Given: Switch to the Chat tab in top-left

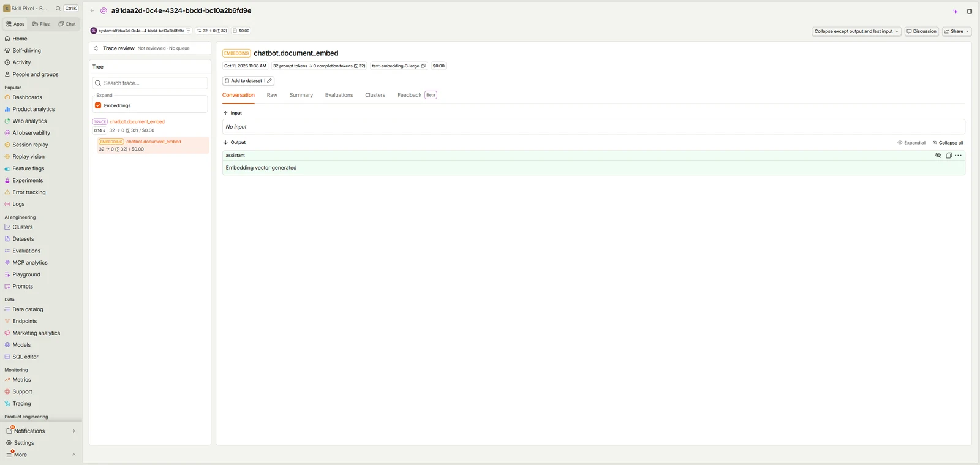Looking at the screenshot, I should [x=67, y=25].
